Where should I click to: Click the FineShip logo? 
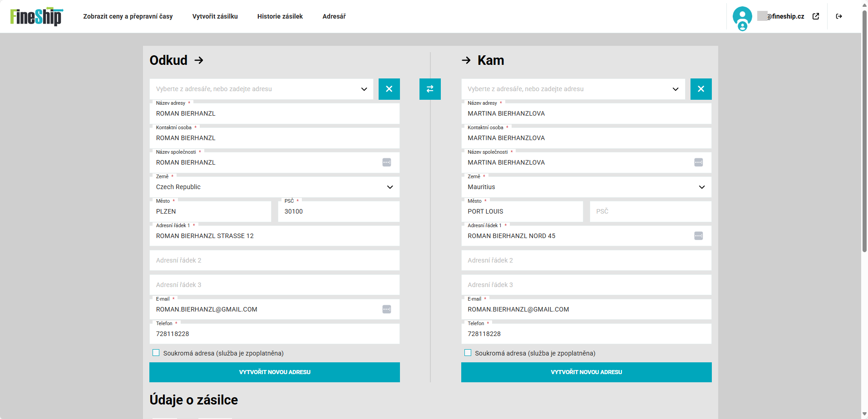point(36,16)
